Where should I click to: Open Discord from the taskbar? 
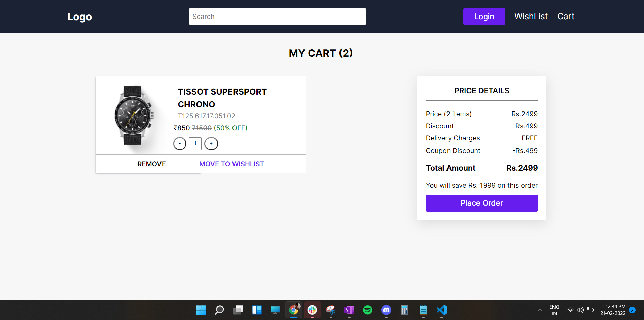pyautogui.click(x=386, y=310)
